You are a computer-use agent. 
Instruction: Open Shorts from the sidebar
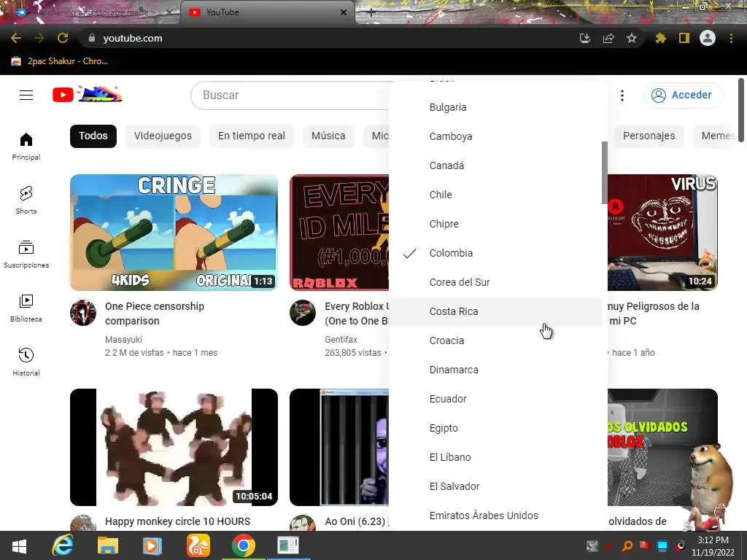pyautogui.click(x=26, y=201)
